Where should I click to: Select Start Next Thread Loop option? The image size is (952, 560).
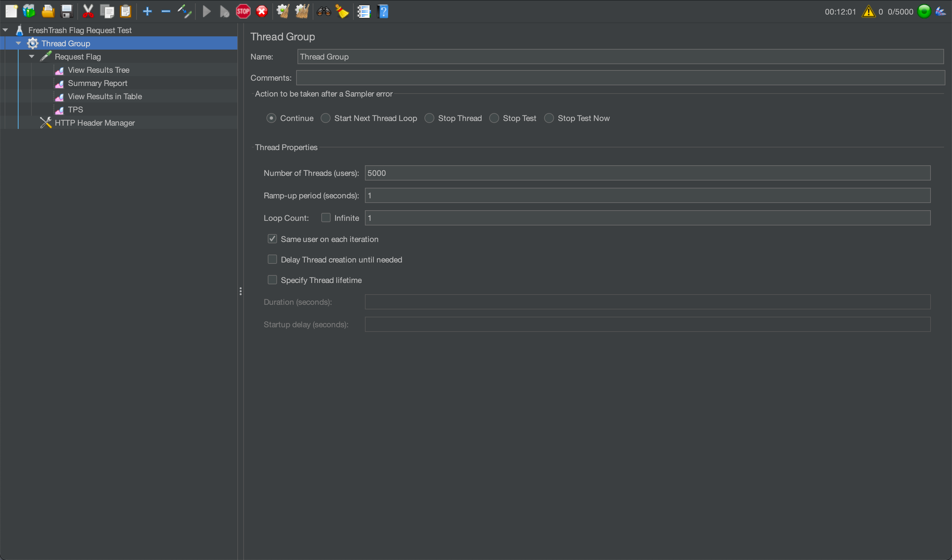325,118
